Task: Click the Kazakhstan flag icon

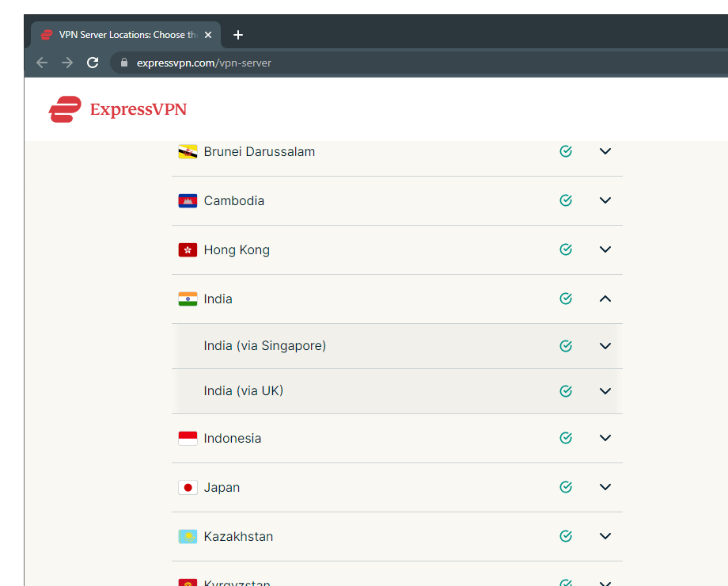Action: [188, 536]
